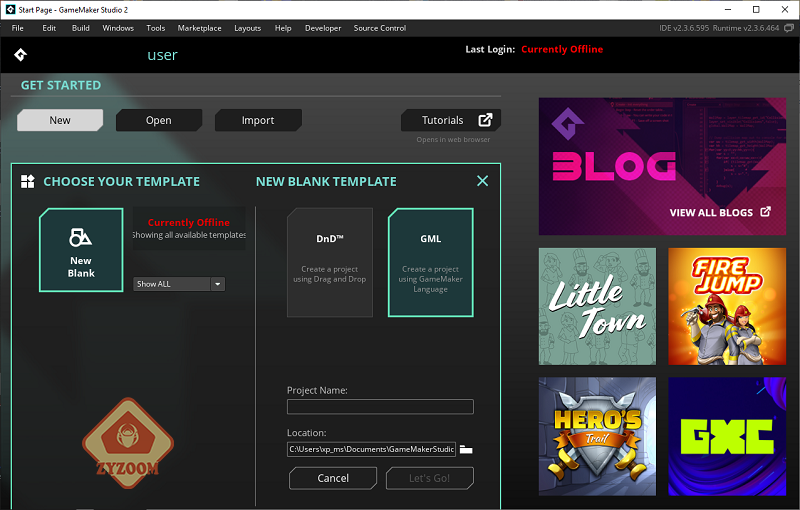Click the 'Currently Offline' status next to Last Login
The width and height of the screenshot is (800, 510).
[562, 49]
